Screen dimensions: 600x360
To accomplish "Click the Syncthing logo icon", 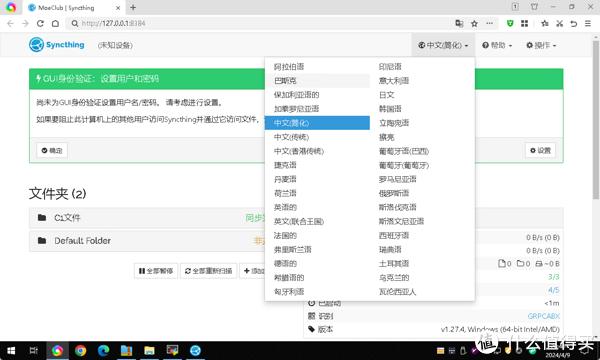I will (x=36, y=45).
